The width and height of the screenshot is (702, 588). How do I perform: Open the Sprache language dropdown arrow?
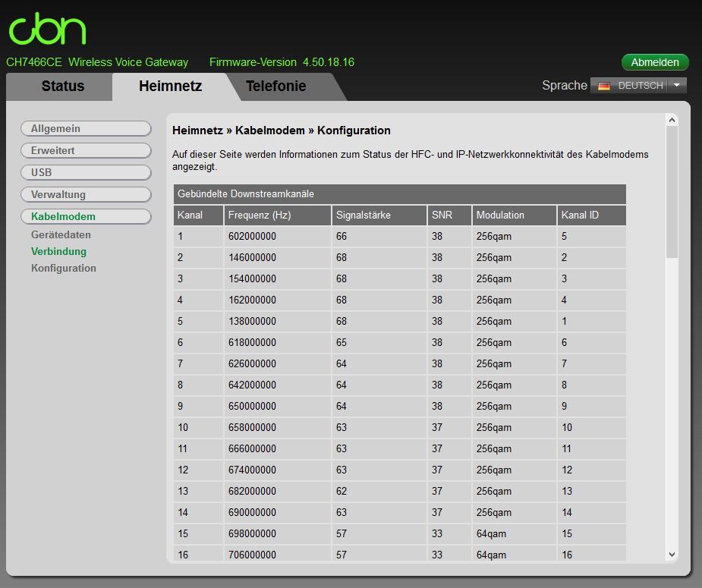click(676, 86)
